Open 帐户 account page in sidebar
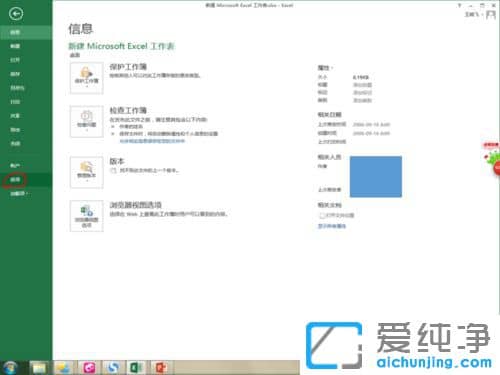The image size is (500, 375). coord(26,166)
